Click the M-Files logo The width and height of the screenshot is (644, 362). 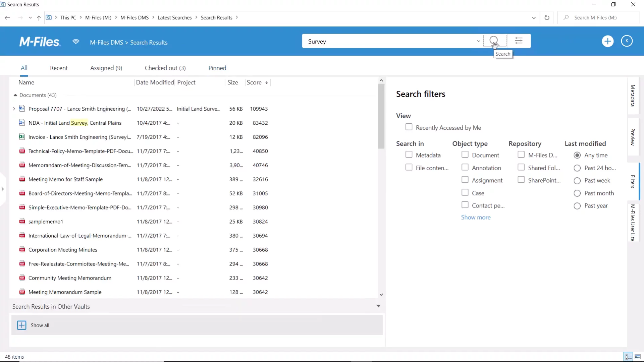pyautogui.click(x=40, y=42)
